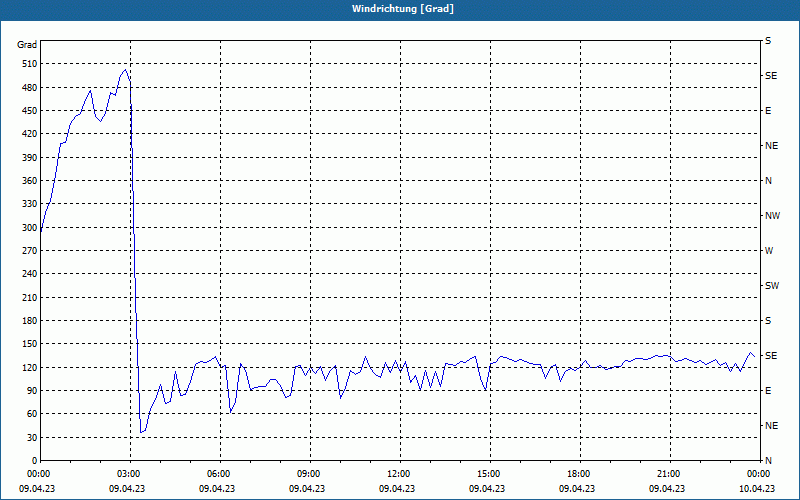The width and height of the screenshot is (800, 500).
Task: Select the 06:00 time label
Action: tap(217, 474)
